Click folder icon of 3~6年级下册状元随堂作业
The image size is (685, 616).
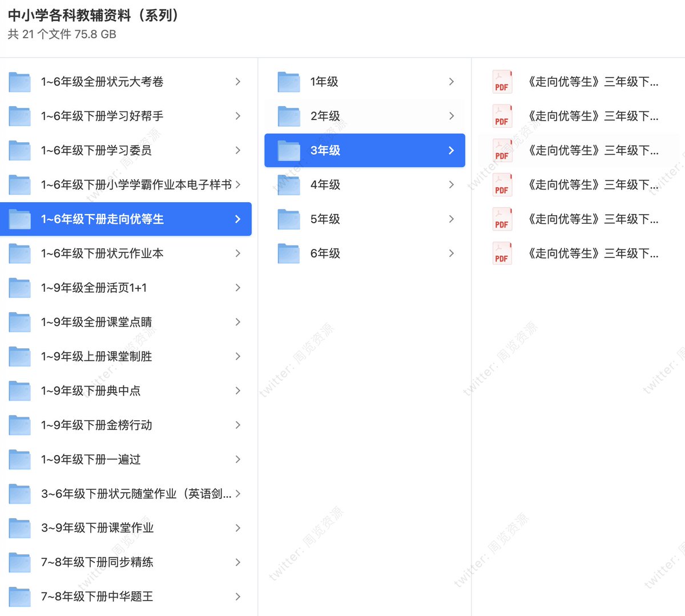pyautogui.click(x=19, y=494)
